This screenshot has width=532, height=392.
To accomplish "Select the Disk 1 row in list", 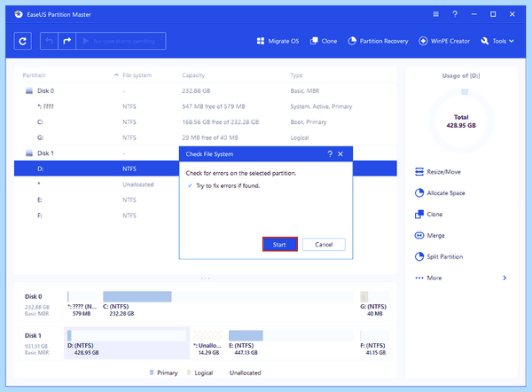I will tap(97, 153).
